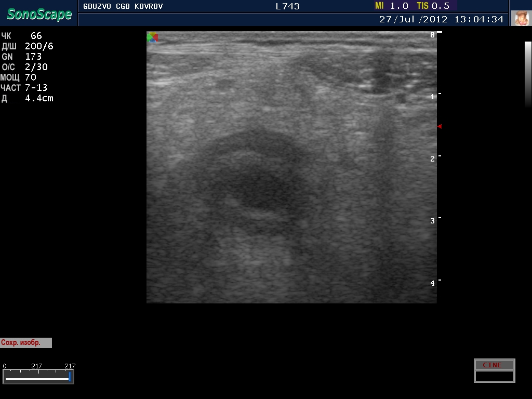Click the red focus position arrow
This screenshot has height=399, width=532.
[439, 126]
